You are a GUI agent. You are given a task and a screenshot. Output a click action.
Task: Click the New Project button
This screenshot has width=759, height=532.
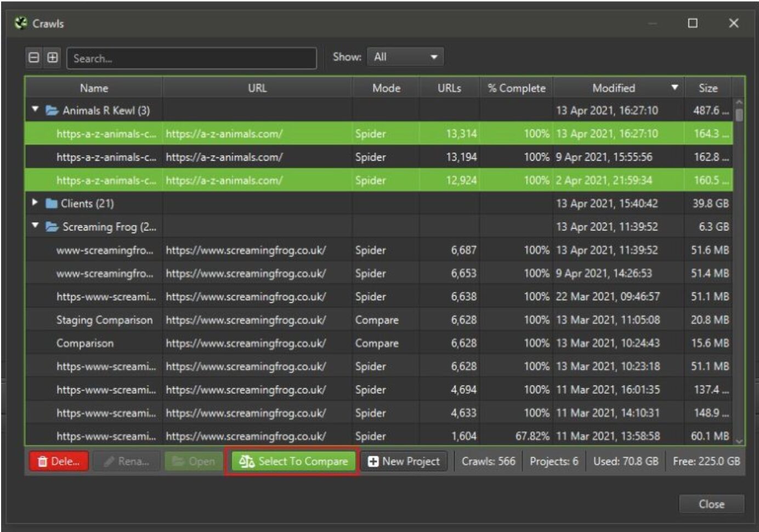click(x=404, y=461)
